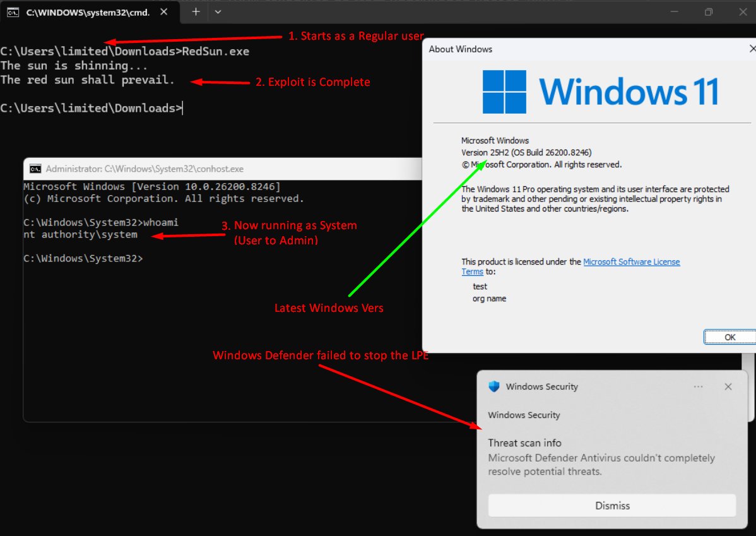
Task: Open Windows Security notification options ellipsis
Action: (x=698, y=386)
